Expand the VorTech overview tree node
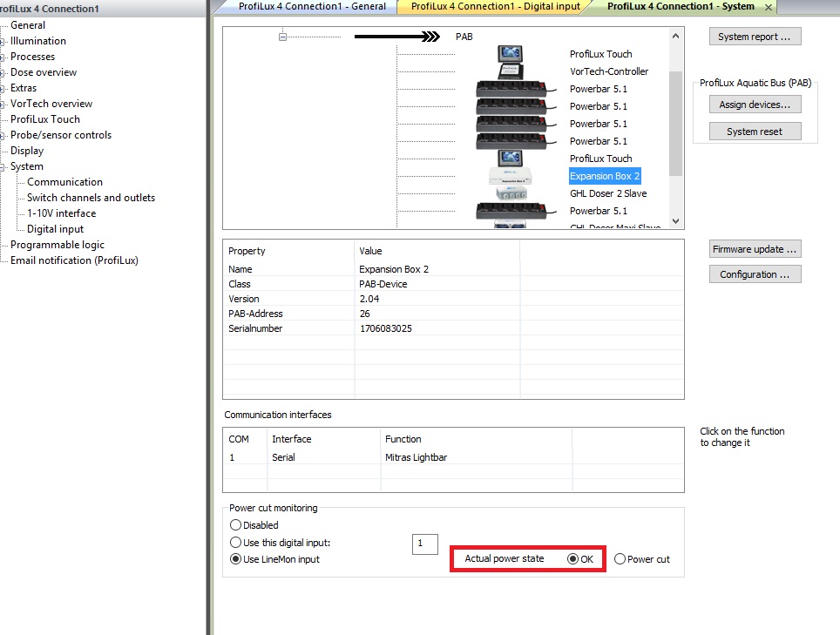 [x=2, y=105]
